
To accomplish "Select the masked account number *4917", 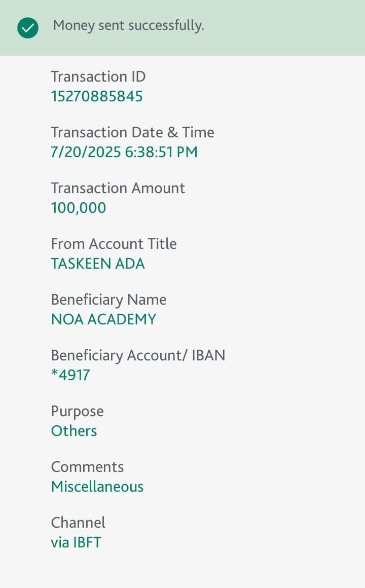I will click(70, 375).
